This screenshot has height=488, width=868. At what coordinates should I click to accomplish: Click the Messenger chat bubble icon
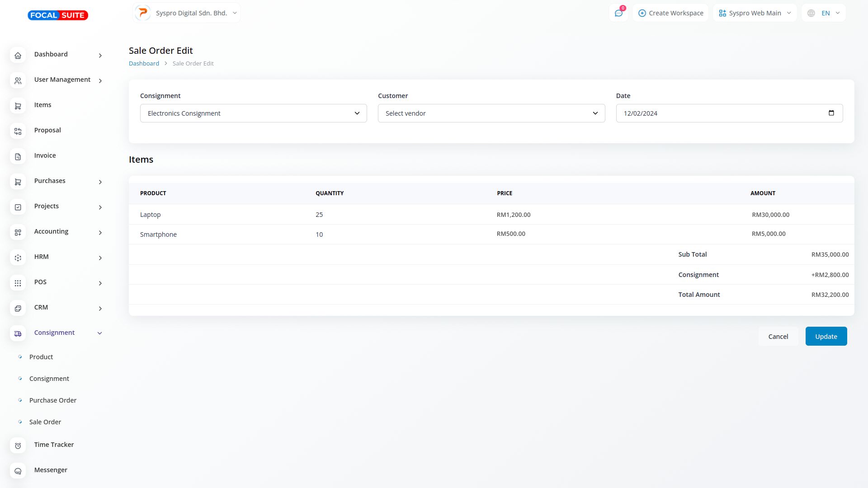point(18,471)
